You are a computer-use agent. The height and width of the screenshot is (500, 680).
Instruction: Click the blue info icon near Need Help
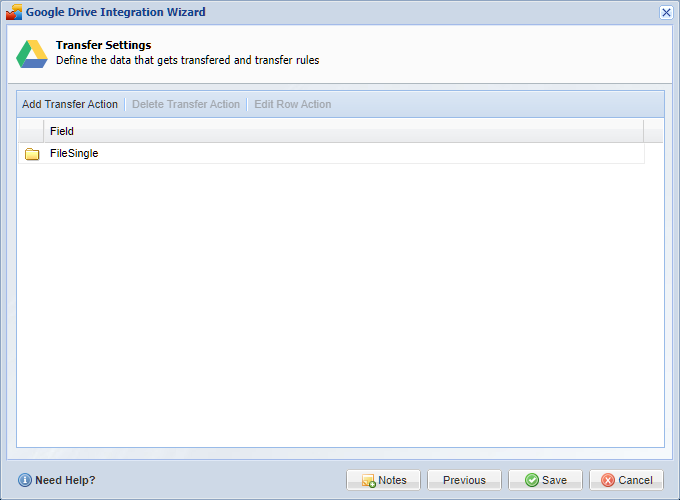point(25,480)
